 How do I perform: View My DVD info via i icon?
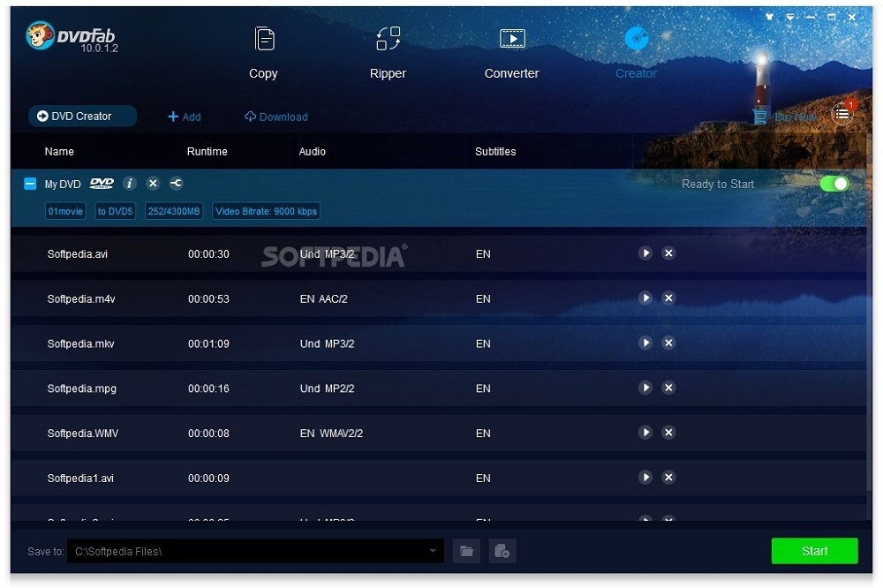(x=129, y=184)
